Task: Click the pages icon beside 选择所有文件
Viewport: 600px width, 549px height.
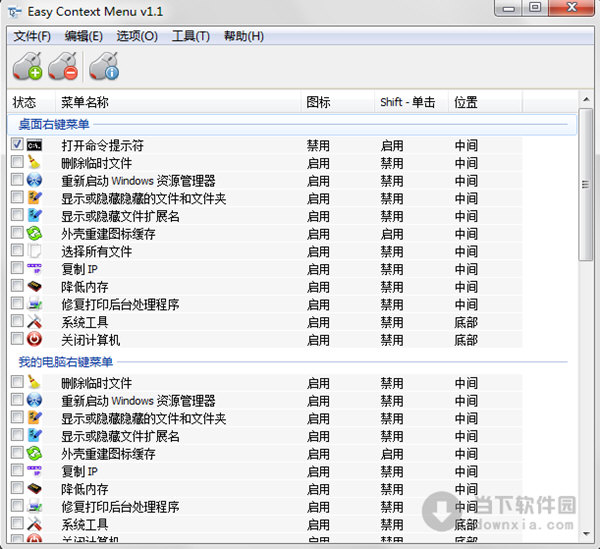Action: coord(34,251)
